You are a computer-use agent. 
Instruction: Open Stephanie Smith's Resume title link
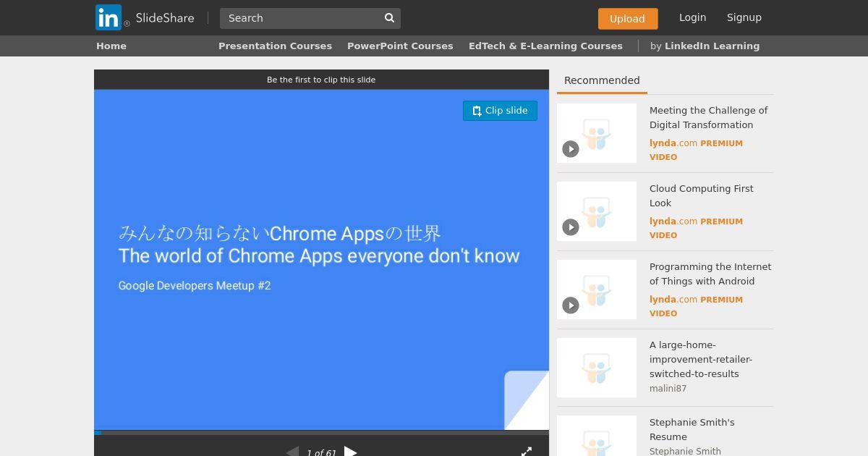coord(692,429)
